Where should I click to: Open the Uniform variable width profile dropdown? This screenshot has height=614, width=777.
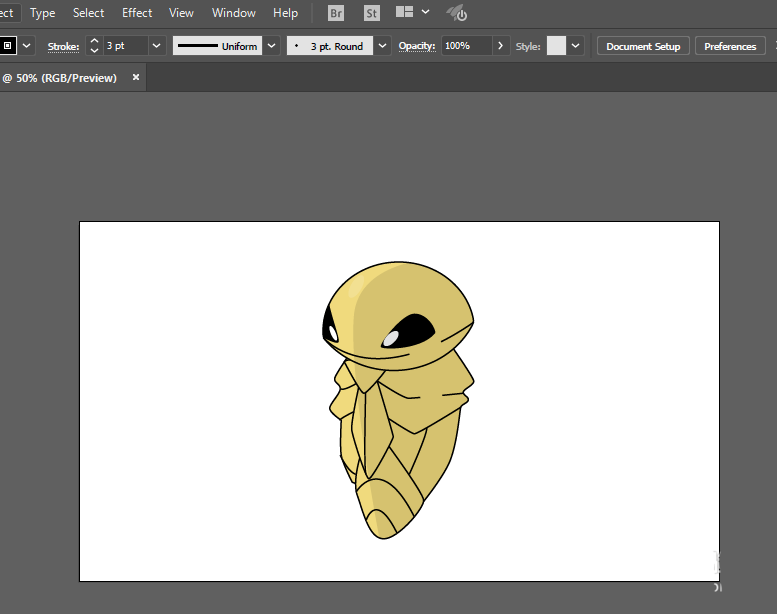tap(272, 46)
